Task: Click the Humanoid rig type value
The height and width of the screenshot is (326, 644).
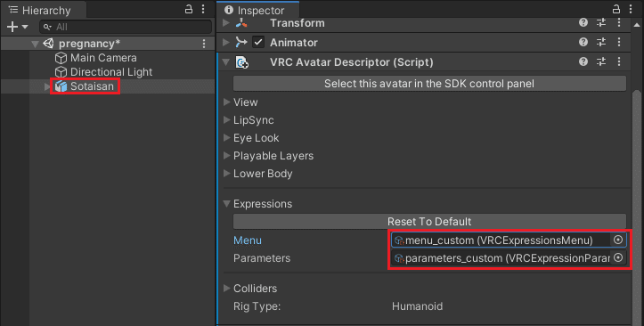Action: click(x=417, y=306)
